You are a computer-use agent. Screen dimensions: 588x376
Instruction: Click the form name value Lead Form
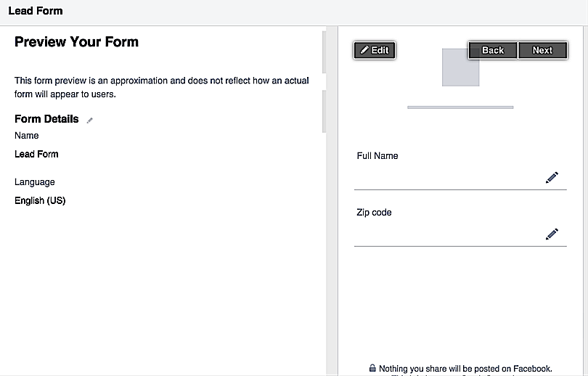click(x=36, y=154)
